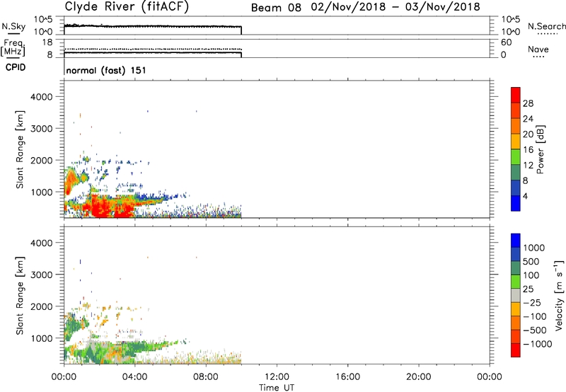Click the CPID row label
The image size is (566, 392).
pyautogui.click(x=16, y=67)
